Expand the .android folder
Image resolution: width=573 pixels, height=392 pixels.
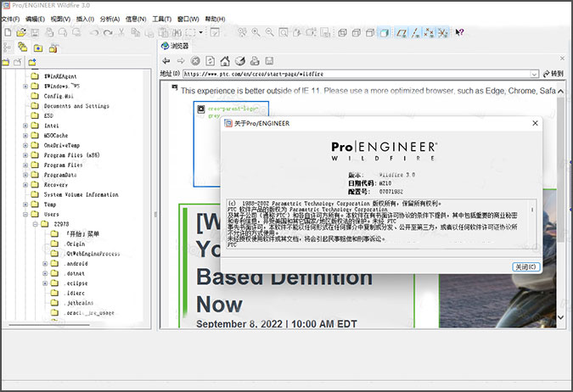pos(45,264)
